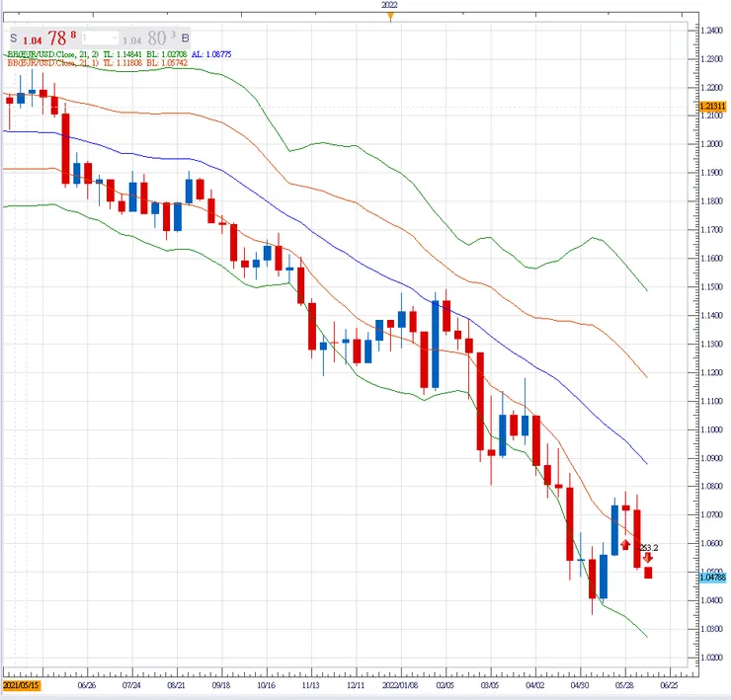Viewport: 731px width, 700px height.
Task: Click the 03/05 date on time axis
Action: (x=490, y=685)
